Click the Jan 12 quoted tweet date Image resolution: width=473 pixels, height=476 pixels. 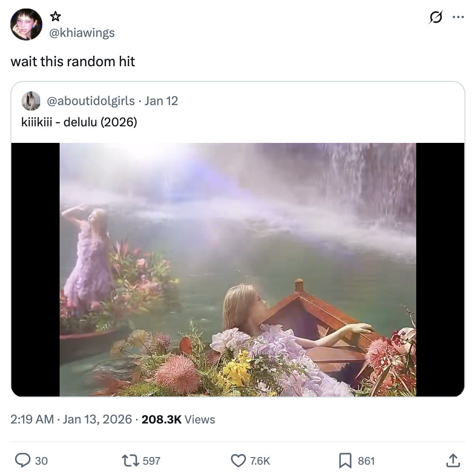tap(161, 101)
